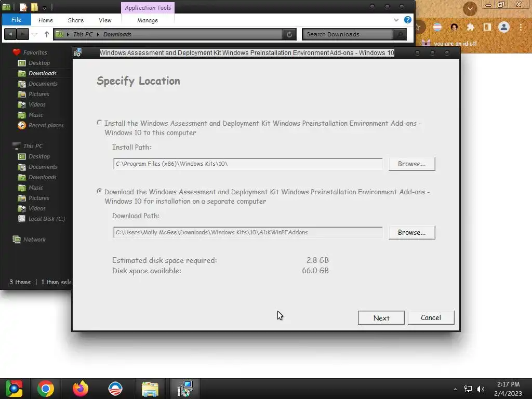Image resolution: width=532 pixels, height=399 pixels.
Task: Open Recent places in Favorites
Action: coord(46,125)
